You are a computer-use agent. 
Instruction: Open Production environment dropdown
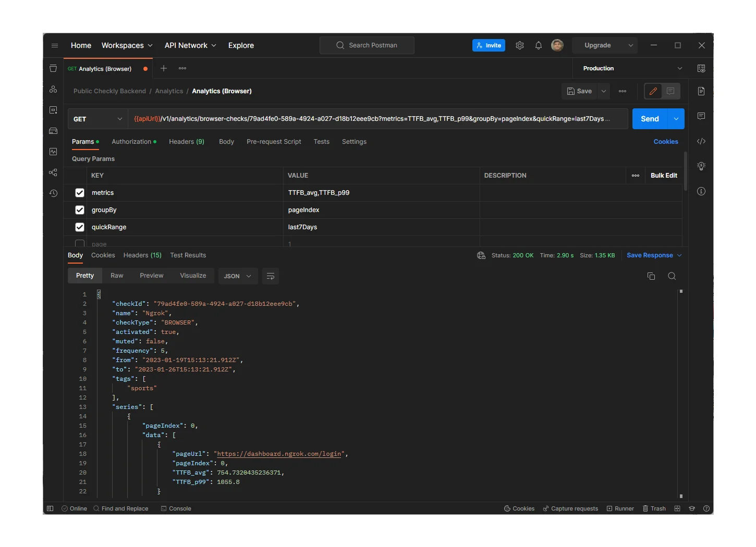click(x=632, y=68)
